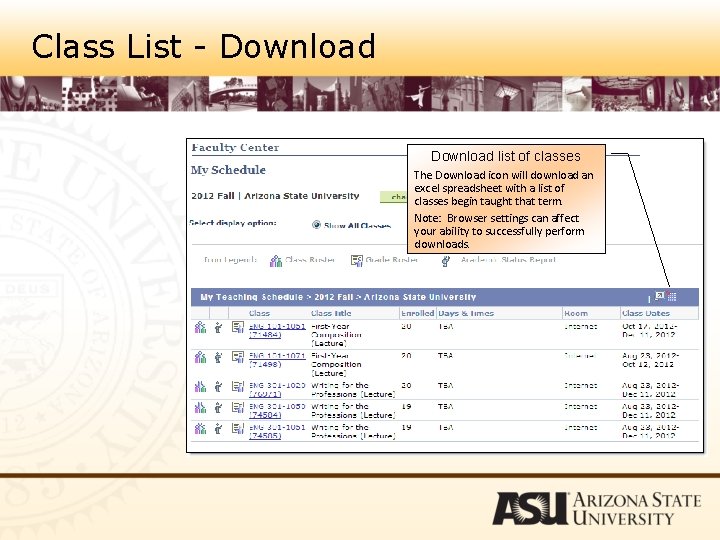Open Academic Status Report for ENG 301-1020
Image resolution: width=720 pixels, height=540 pixels.
tap(219, 387)
